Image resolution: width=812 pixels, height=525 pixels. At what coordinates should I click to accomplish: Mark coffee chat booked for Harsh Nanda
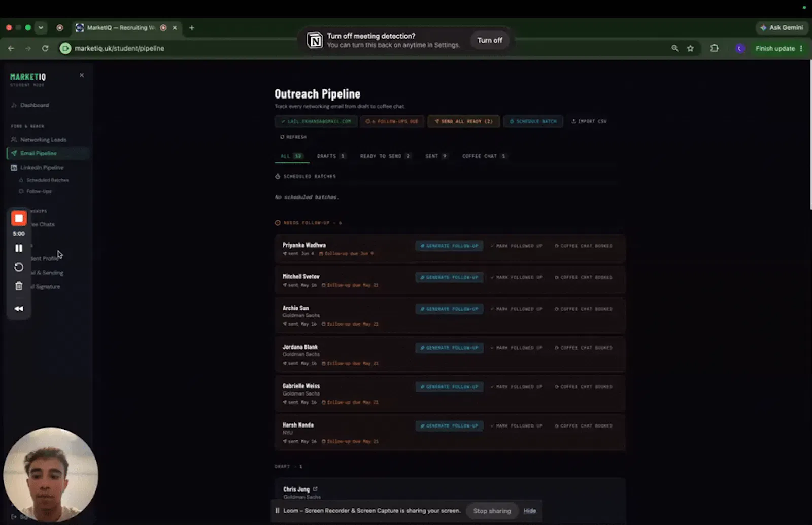point(583,426)
